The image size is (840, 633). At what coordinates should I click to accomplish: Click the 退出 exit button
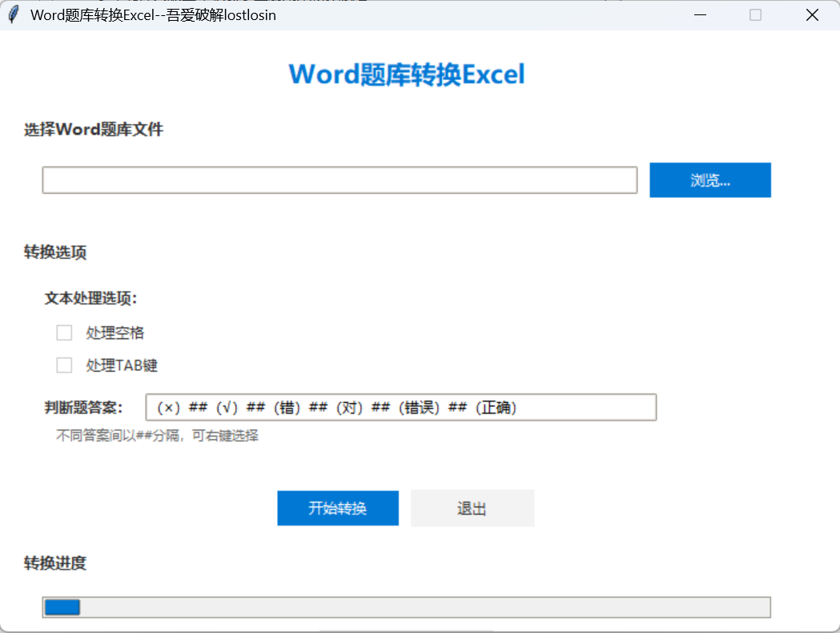(472, 508)
